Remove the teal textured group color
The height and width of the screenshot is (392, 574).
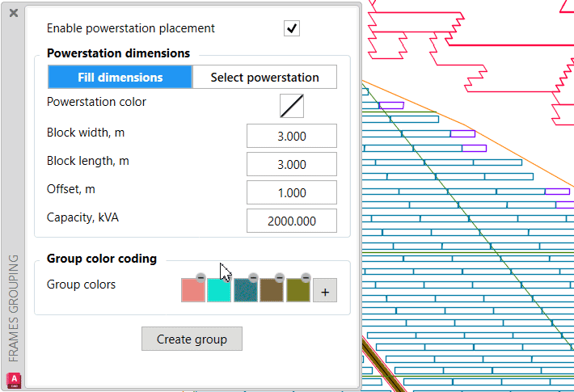253,277
